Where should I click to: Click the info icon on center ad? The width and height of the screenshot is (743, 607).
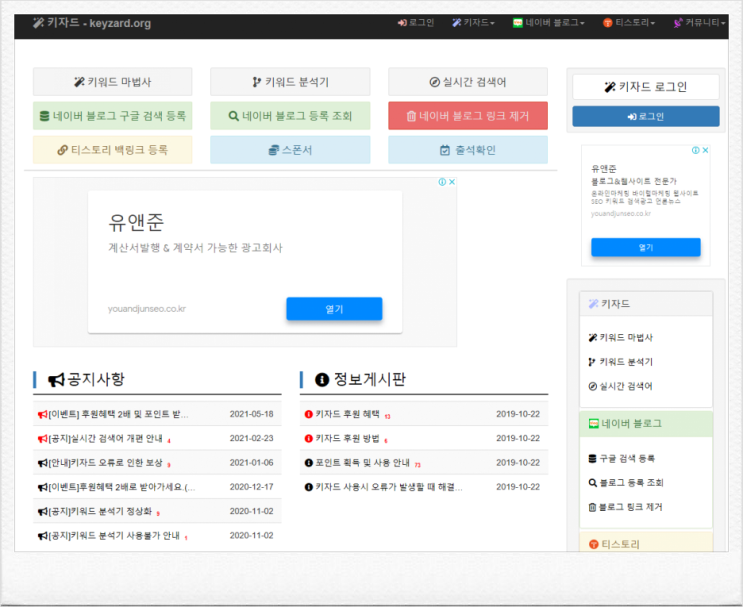pos(442,182)
